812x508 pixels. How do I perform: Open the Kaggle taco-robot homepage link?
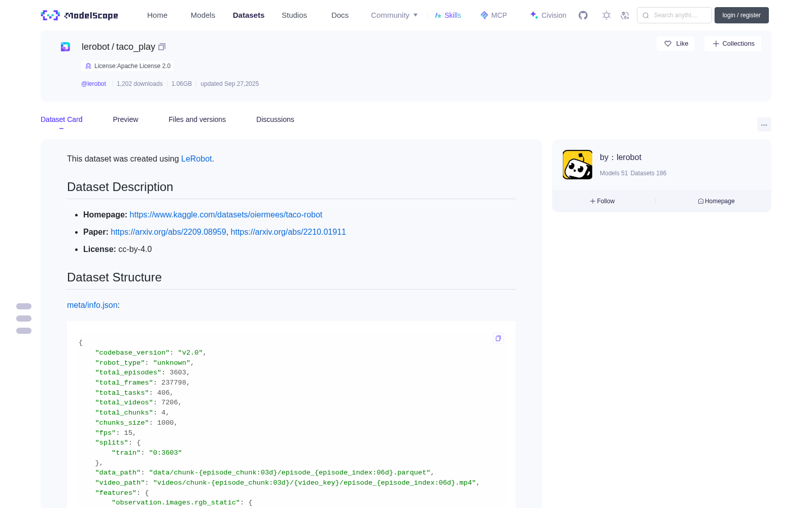click(x=226, y=215)
